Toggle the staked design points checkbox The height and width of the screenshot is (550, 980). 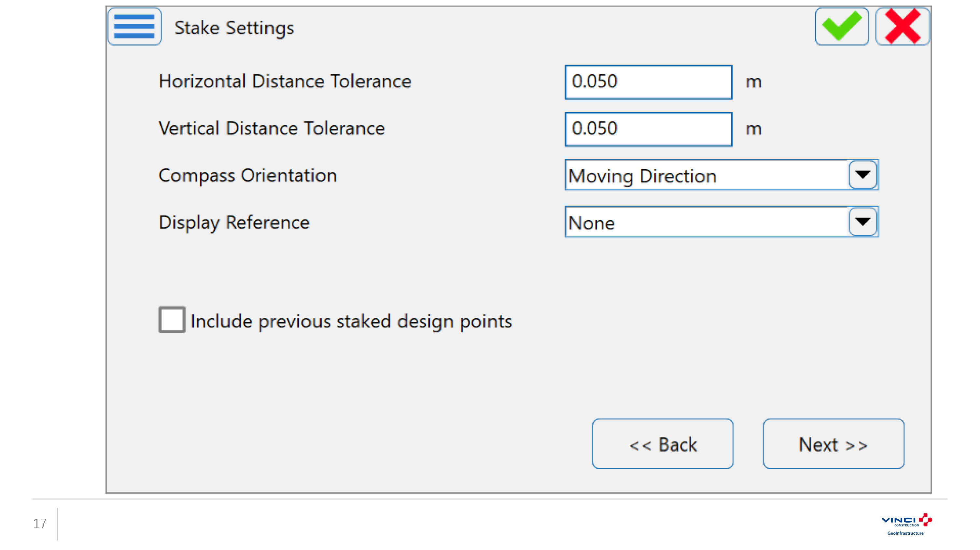tap(174, 321)
